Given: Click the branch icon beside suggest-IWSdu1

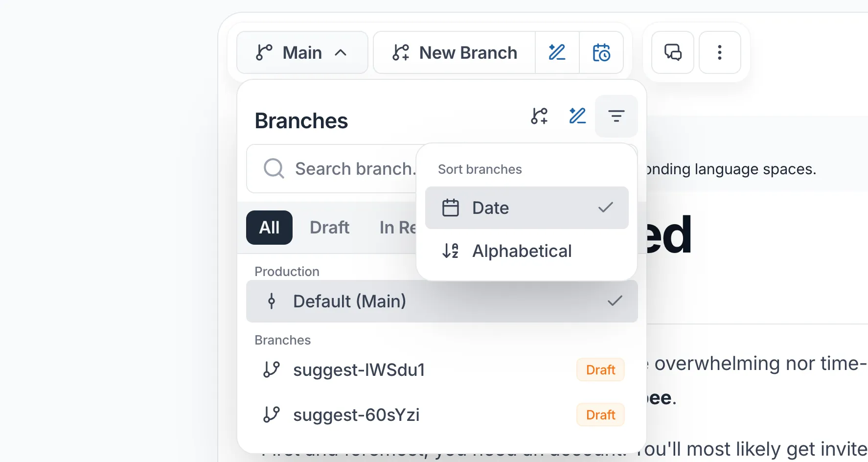Looking at the screenshot, I should [x=272, y=370].
